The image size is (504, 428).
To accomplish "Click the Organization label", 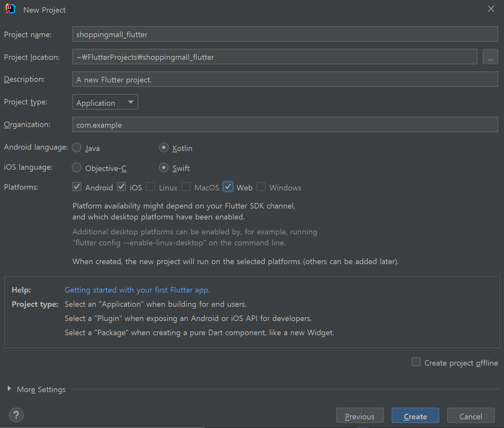I will (27, 124).
